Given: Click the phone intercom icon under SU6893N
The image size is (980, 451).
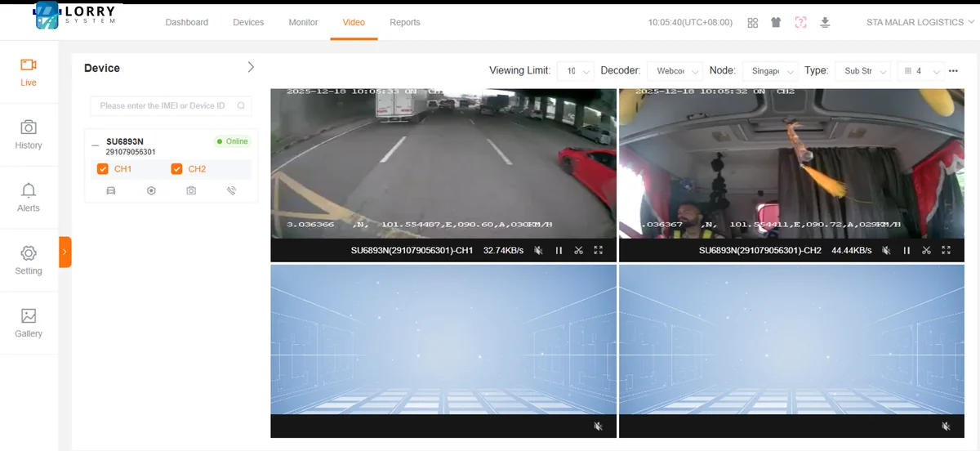Looking at the screenshot, I should pyautogui.click(x=231, y=190).
